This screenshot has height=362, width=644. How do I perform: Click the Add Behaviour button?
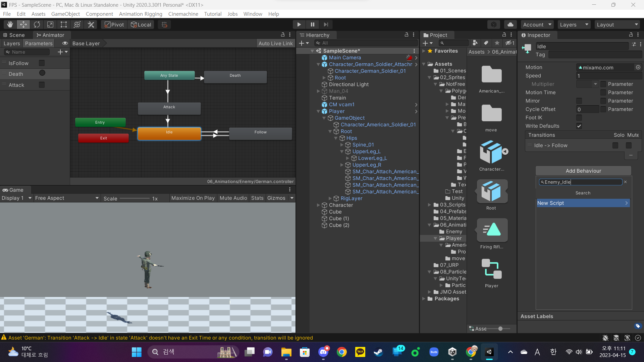point(583,171)
